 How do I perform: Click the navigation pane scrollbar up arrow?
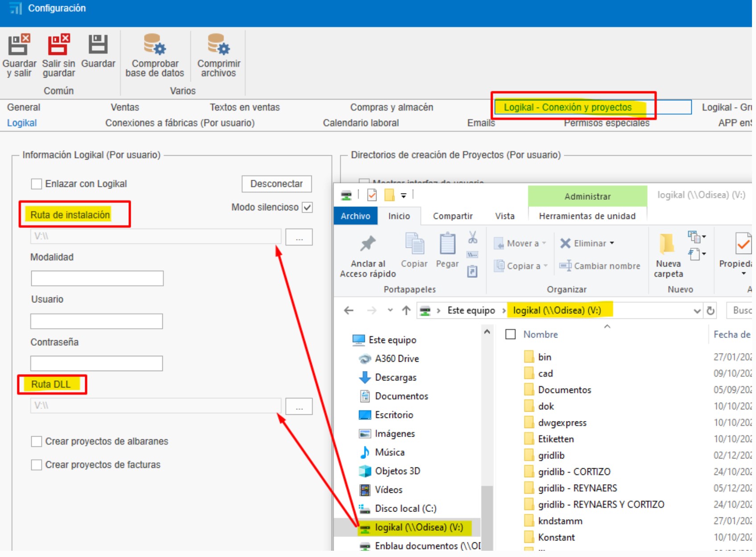click(x=487, y=332)
